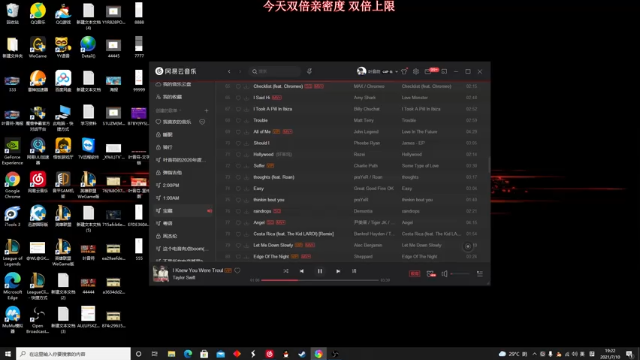Open the user avatar profile
Image resolution: width=640 pixels, height=360 pixels.
click(x=361, y=71)
